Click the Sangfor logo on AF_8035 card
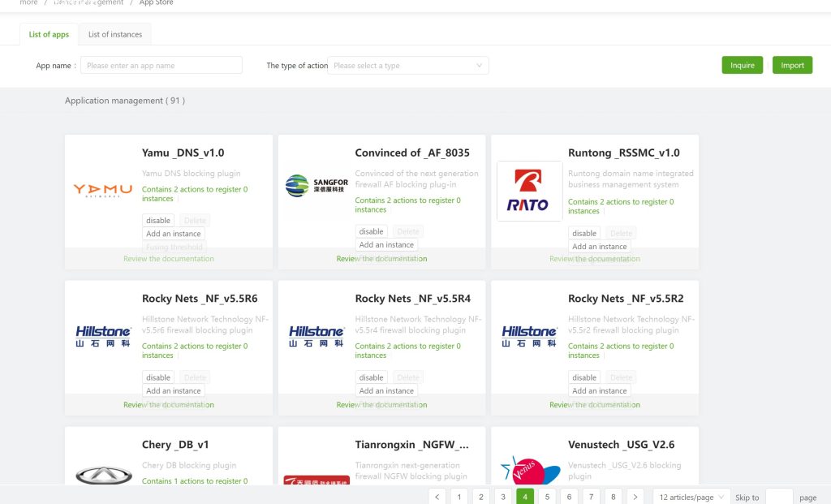Viewport: 831px width, 504px height. (316, 186)
